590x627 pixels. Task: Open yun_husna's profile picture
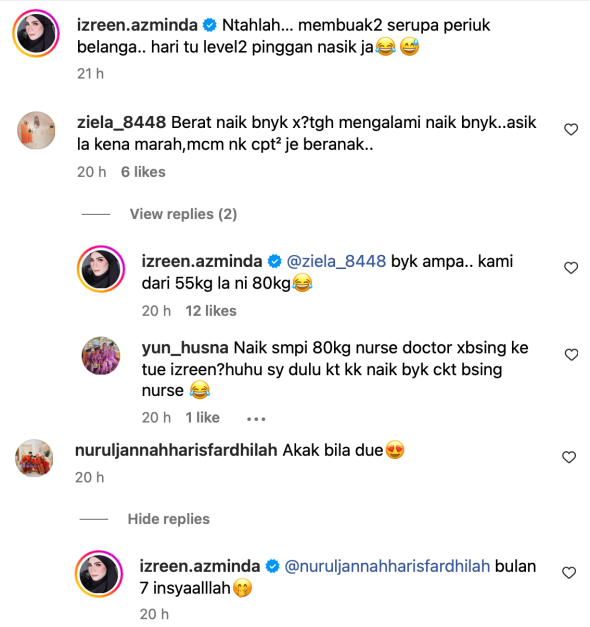point(101,355)
